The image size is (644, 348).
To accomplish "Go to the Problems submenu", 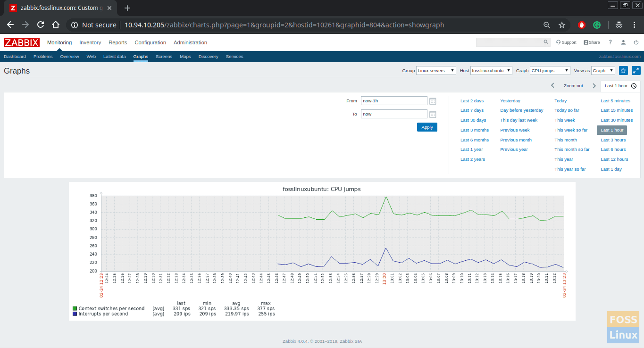I will (43, 57).
